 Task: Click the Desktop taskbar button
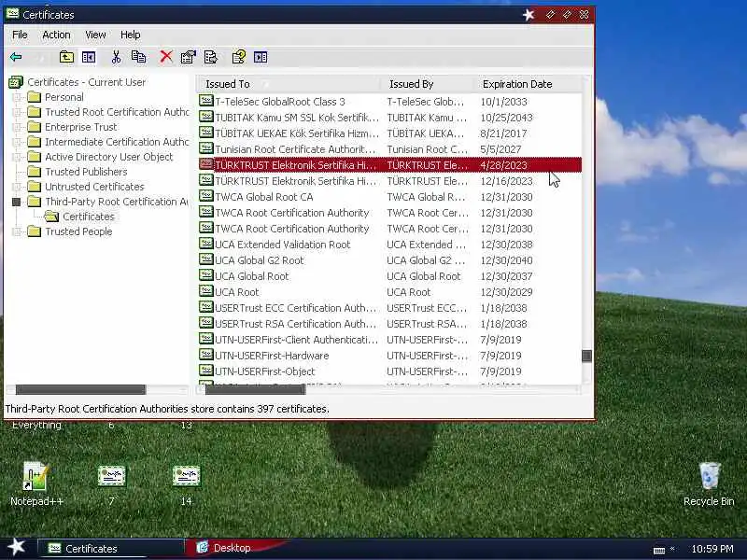[232, 548]
